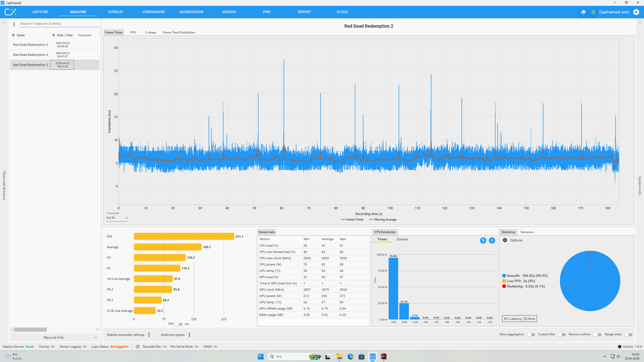This screenshot has width=644, height=362.
Task: Click the Sensor data tab
Action: tap(267, 232)
